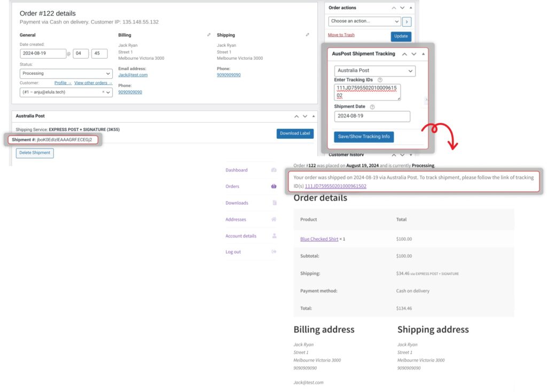The width and height of the screenshot is (547, 392).
Task: Move Order actions panel up
Action: (x=394, y=7)
